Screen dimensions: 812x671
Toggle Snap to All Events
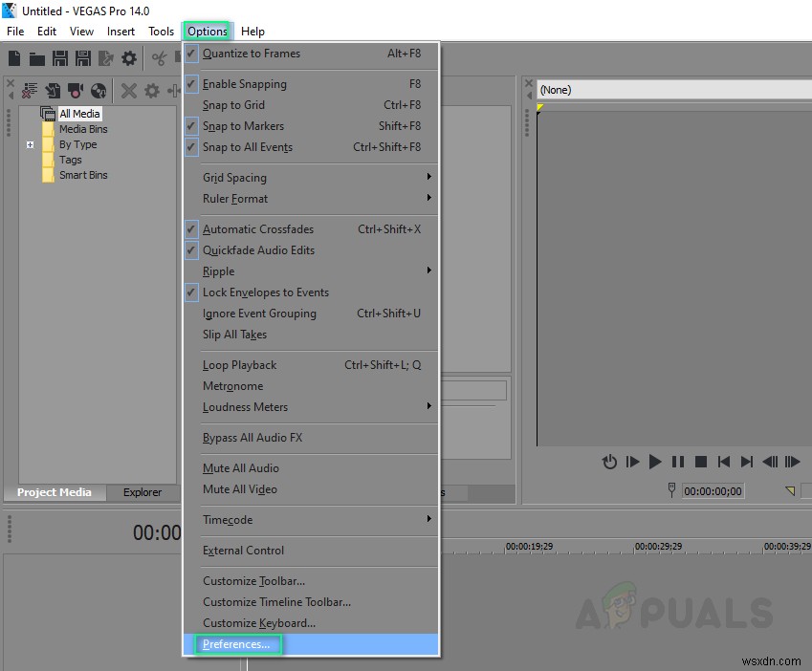coord(311,147)
